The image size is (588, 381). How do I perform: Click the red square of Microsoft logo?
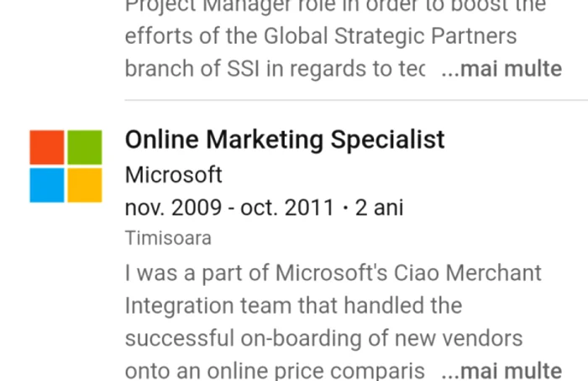click(47, 147)
